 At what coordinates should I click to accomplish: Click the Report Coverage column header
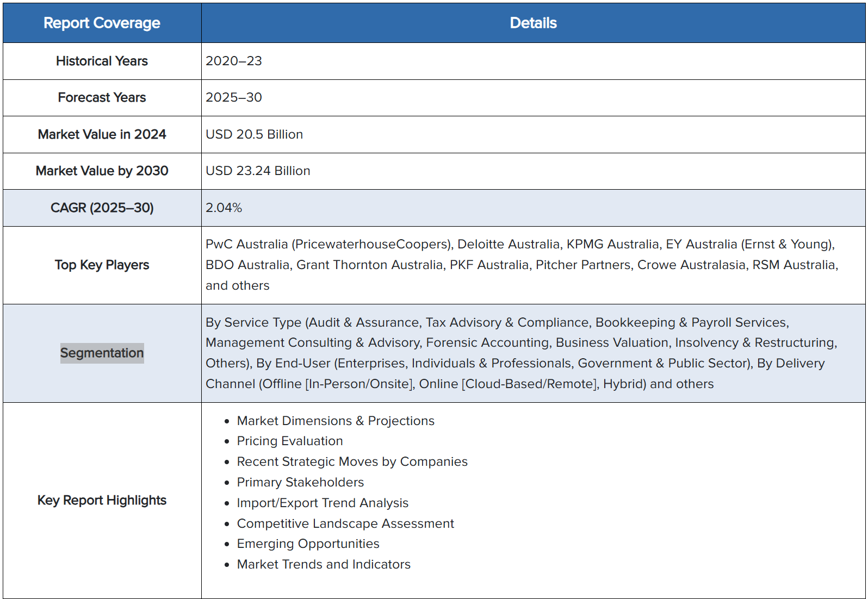click(102, 23)
